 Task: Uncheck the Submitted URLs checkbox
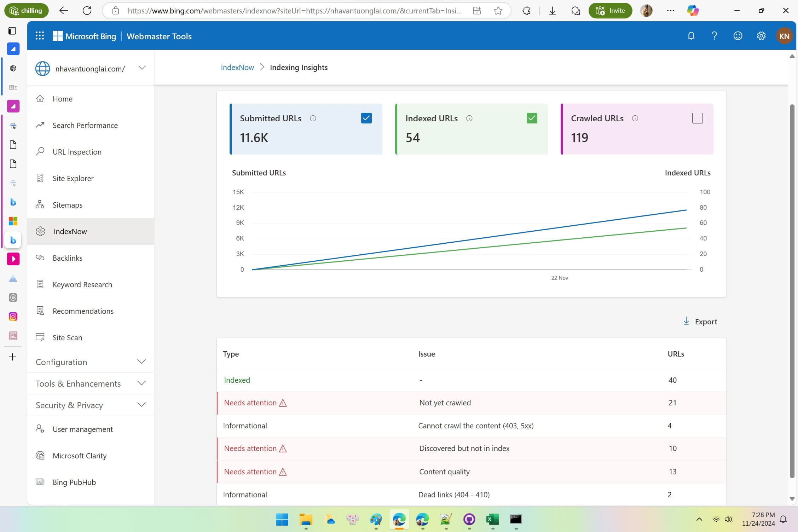366,118
